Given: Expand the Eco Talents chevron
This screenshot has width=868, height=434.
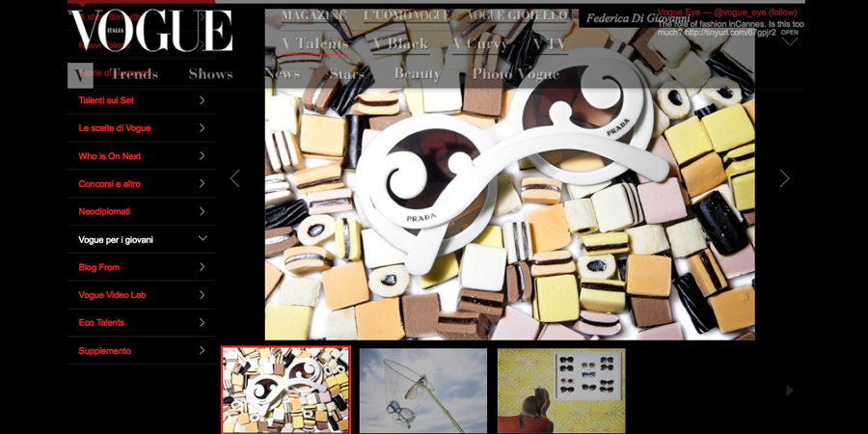Looking at the screenshot, I should (203, 322).
